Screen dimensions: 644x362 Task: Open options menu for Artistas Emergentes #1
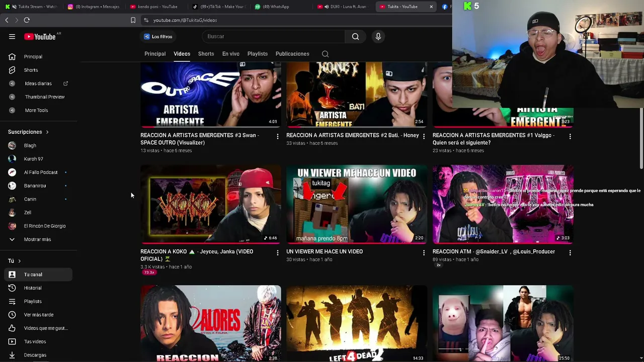click(x=570, y=136)
